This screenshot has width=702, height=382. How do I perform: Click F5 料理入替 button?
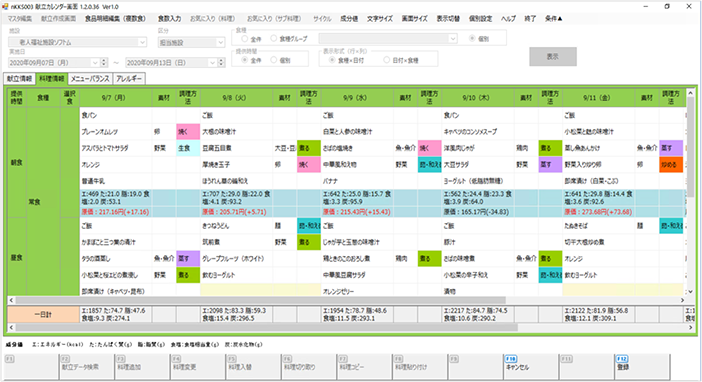coord(253,367)
